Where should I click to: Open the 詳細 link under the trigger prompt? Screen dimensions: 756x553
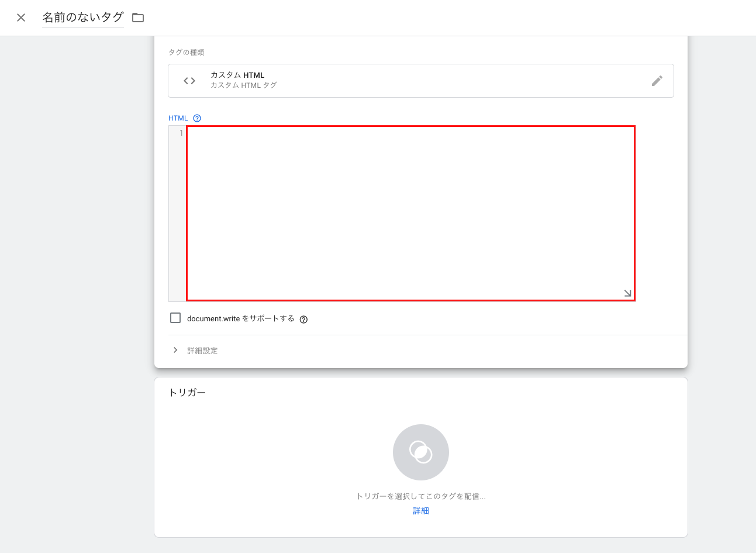coord(420,511)
